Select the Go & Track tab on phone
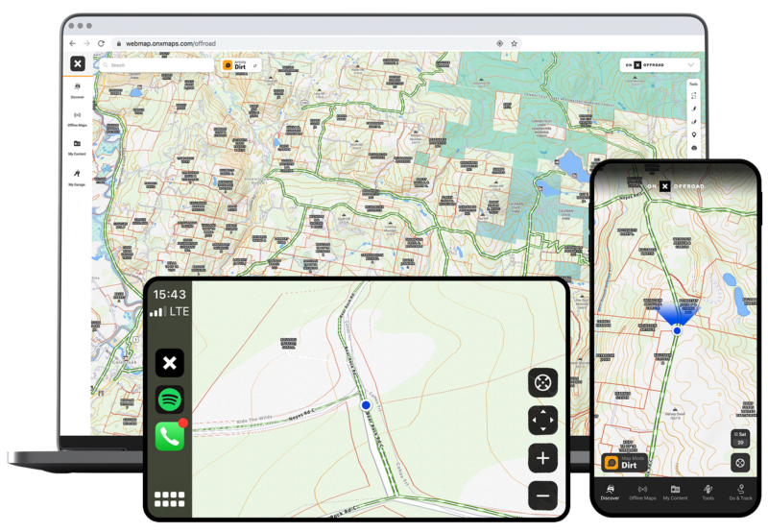The height and width of the screenshot is (532, 768). [x=740, y=491]
